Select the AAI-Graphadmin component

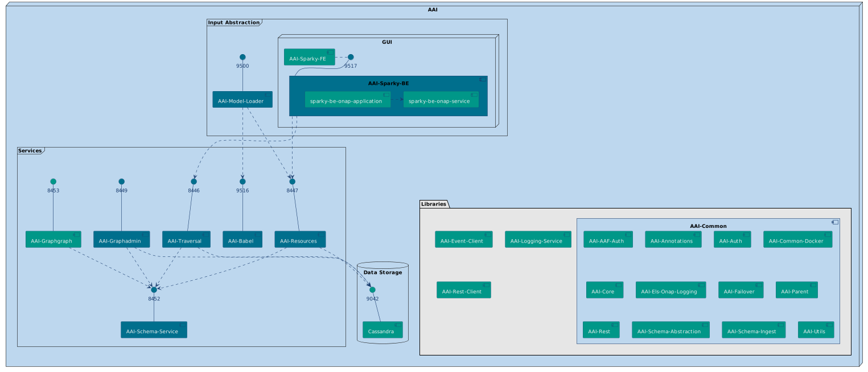click(x=121, y=239)
